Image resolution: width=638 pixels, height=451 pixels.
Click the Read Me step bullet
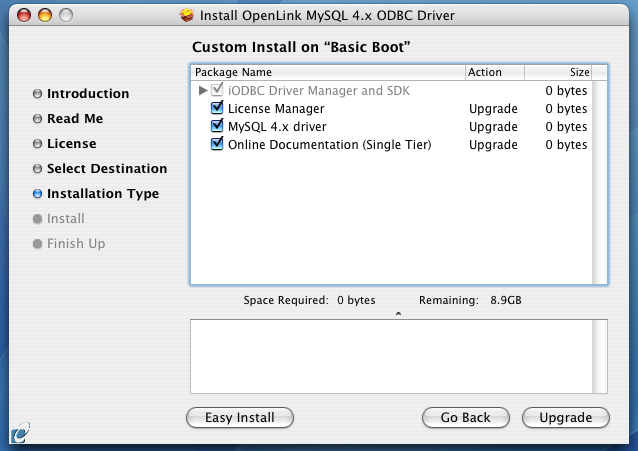(x=37, y=118)
